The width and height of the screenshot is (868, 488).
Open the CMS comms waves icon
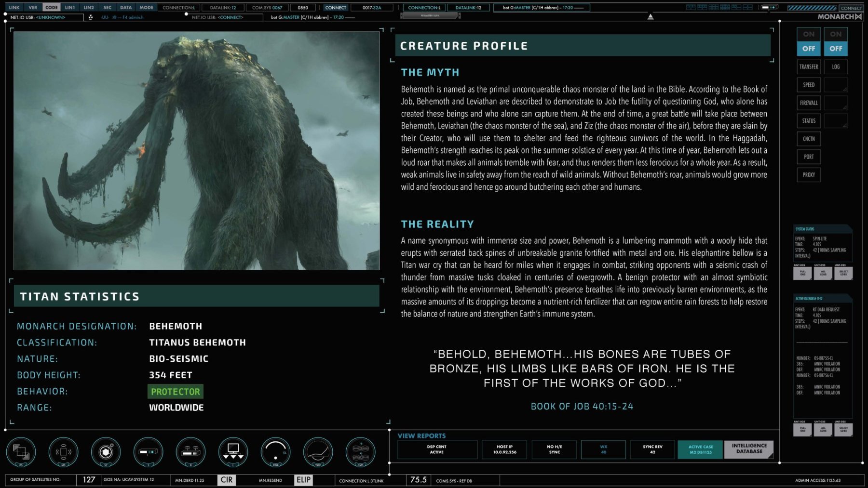(x=360, y=452)
